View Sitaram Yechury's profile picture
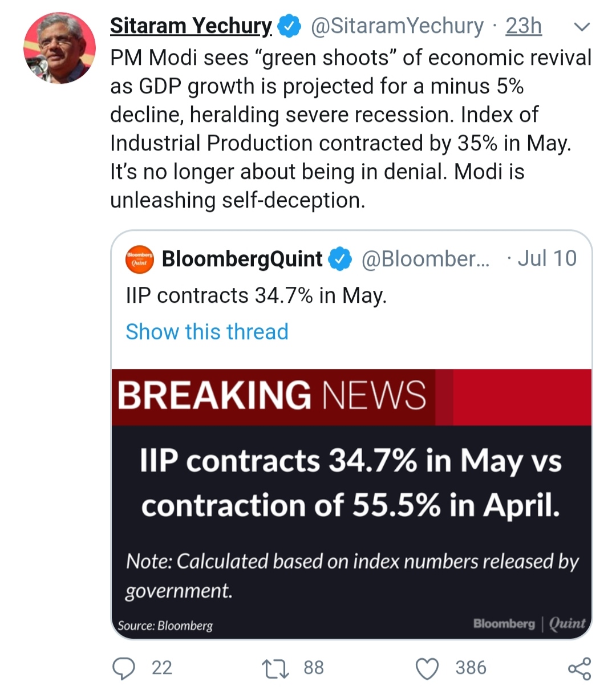The image size is (616, 694). click(59, 48)
